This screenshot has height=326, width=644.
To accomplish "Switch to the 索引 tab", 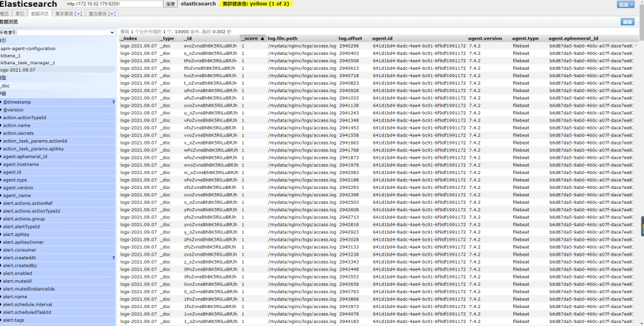I will (20, 14).
